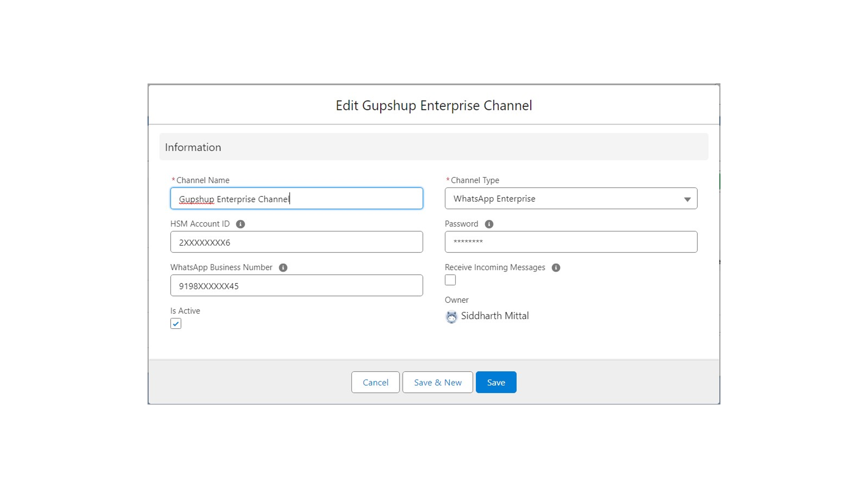Viewport: 868px width, 488px height.
Task: Click the Save button
Action: point(496,382)
